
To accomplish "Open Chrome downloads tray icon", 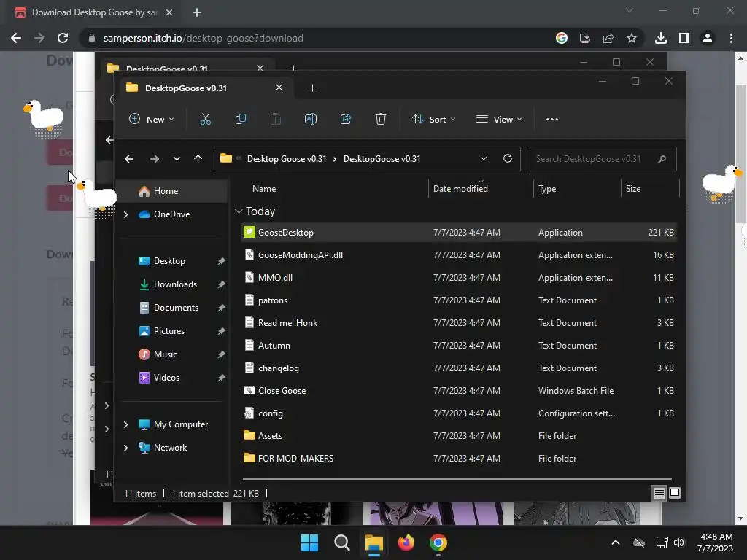I will point(661,38).
